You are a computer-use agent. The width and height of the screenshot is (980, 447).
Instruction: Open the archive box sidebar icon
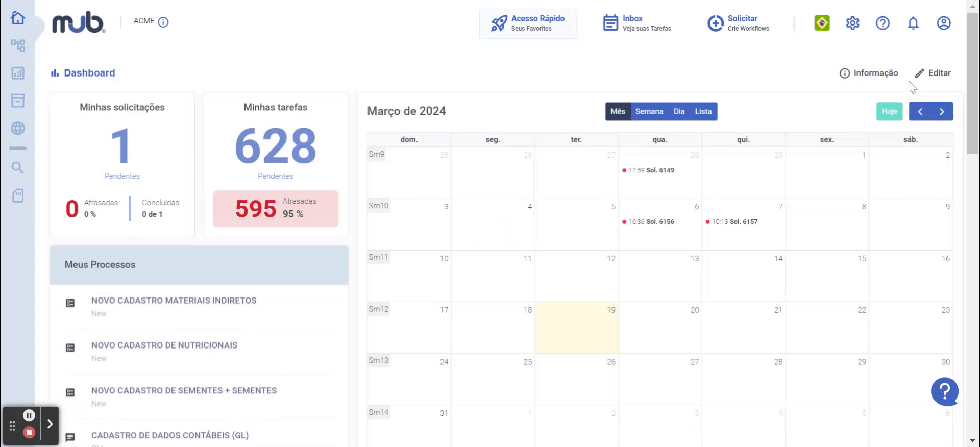coord(18,101)
